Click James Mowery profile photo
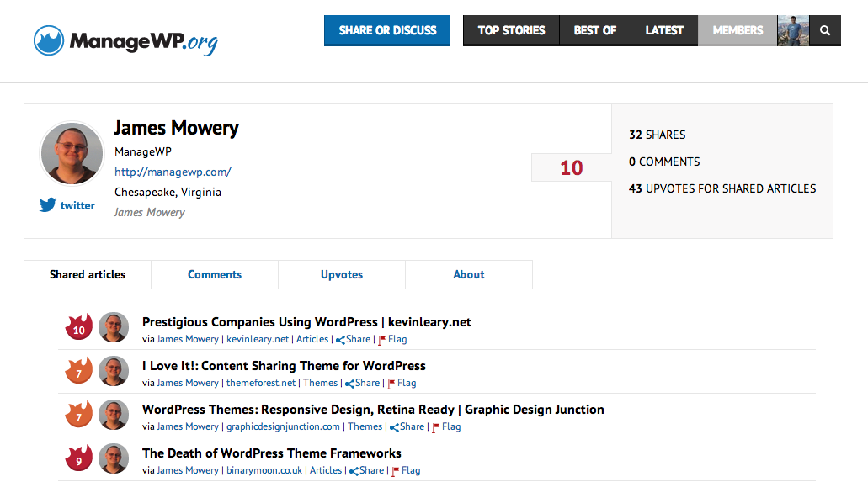868x482 pixels. [x=72, y=153]
